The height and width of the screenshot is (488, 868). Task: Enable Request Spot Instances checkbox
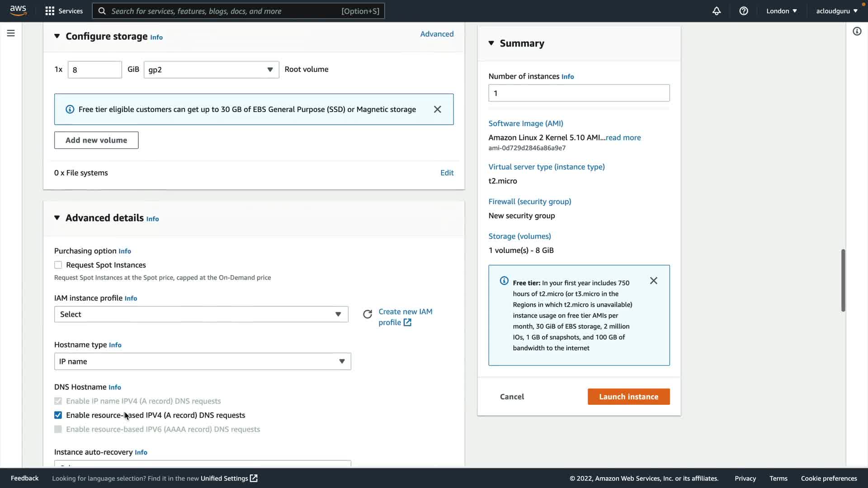pyautogui.click(x=58, y=265)
